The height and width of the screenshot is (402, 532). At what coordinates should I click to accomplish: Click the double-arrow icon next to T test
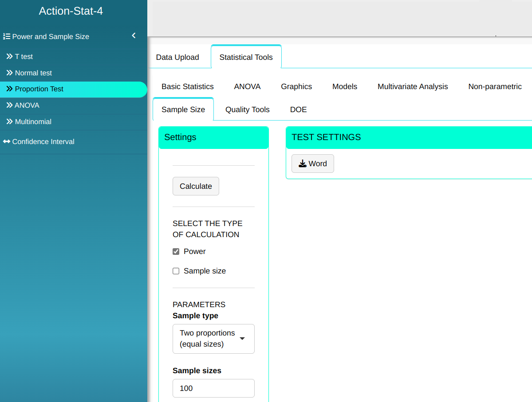[x=9, y=57]
